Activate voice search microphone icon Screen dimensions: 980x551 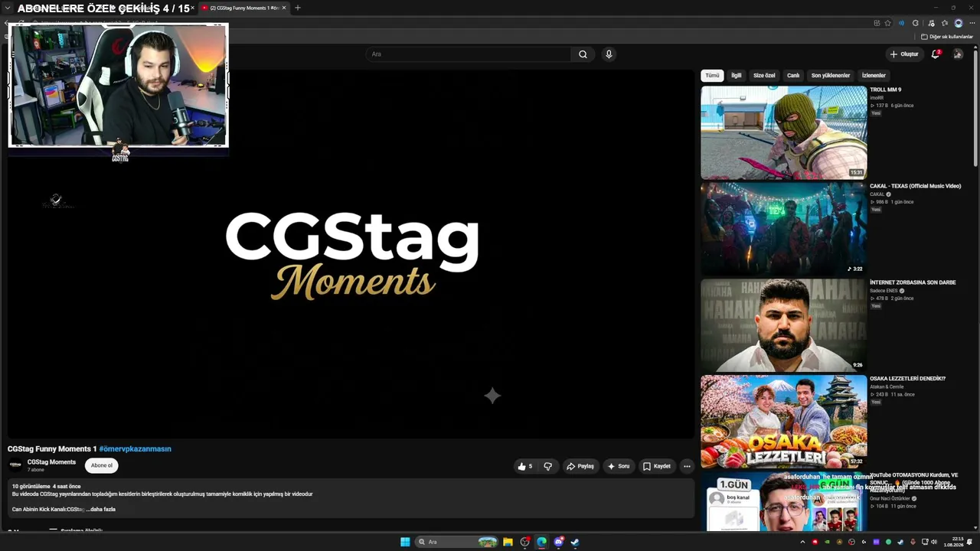(x=609, y=54)
